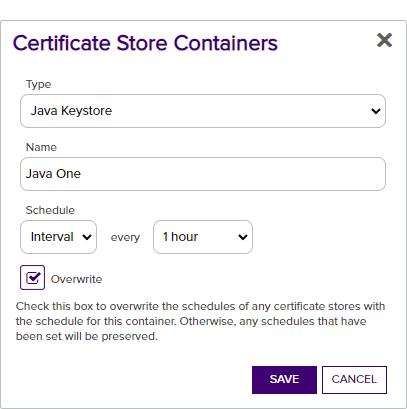
Task: Click the Name field label
Action: pos(41,147)
